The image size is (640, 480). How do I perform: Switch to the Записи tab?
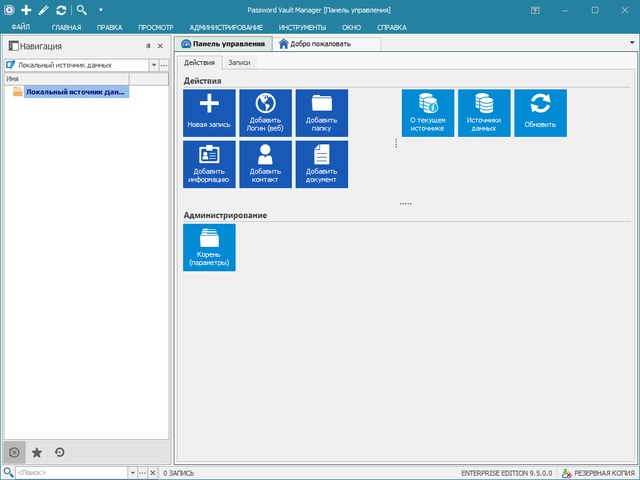click(x=239, y=62)
